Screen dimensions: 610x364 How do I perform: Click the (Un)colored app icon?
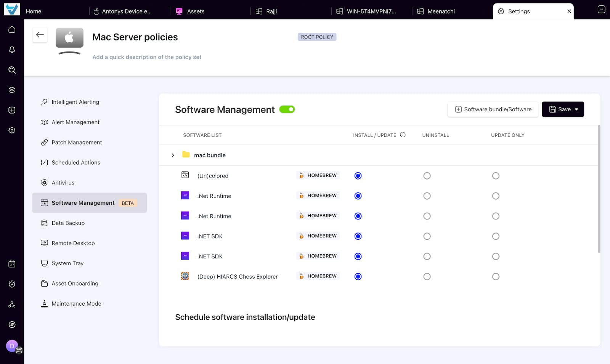point(185,175)
